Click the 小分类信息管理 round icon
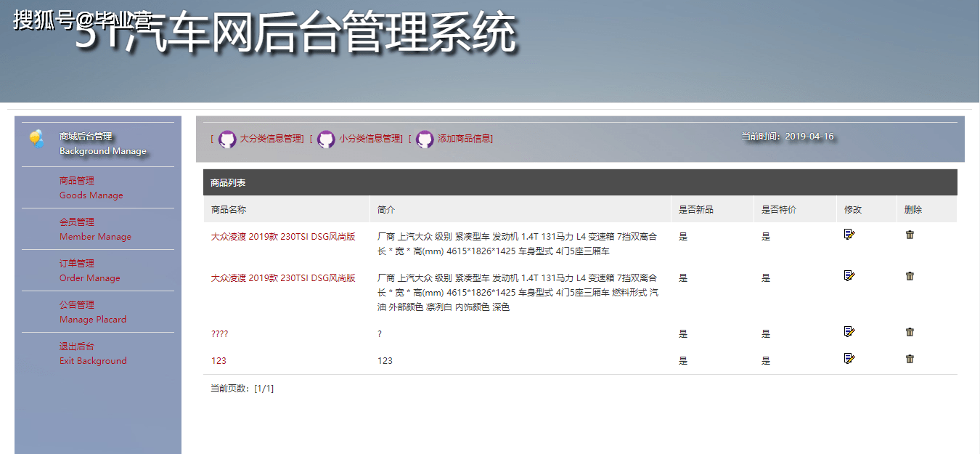 [327, 138]
